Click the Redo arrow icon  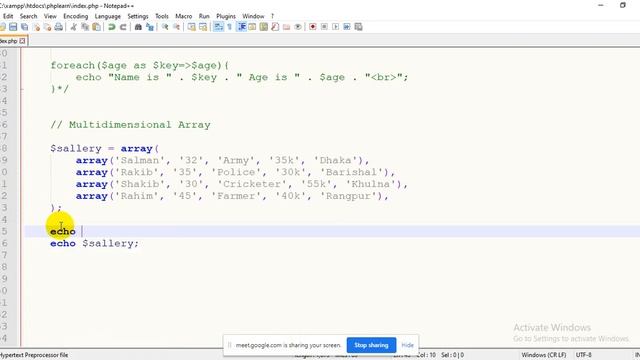[123, 27]
